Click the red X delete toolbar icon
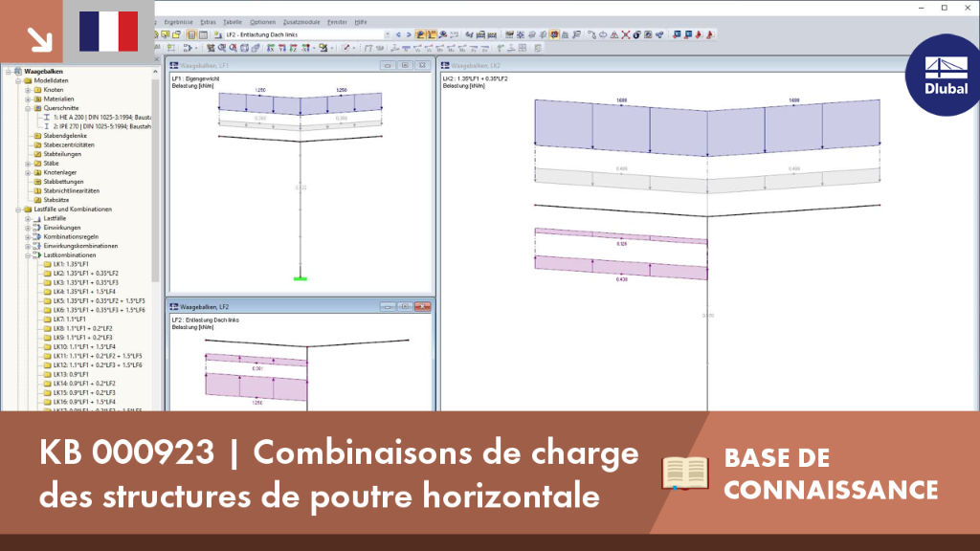 [x=626, y=35]
